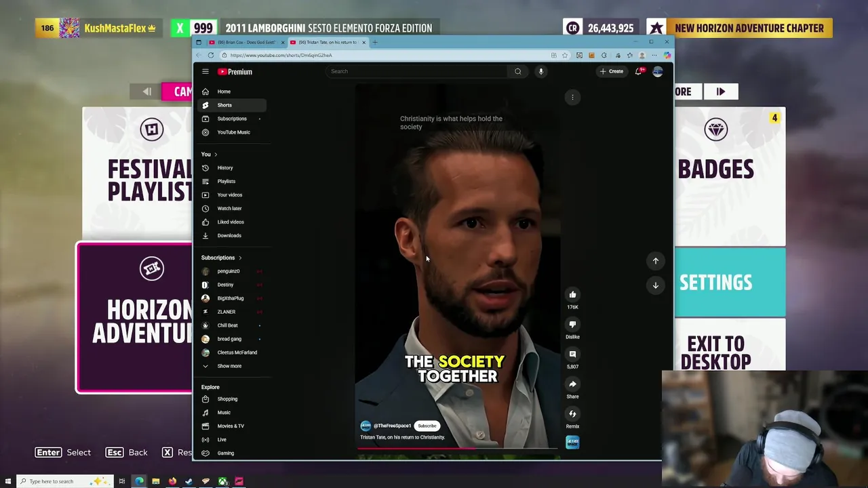Go to previous Short with up arrow

point(656,261)
